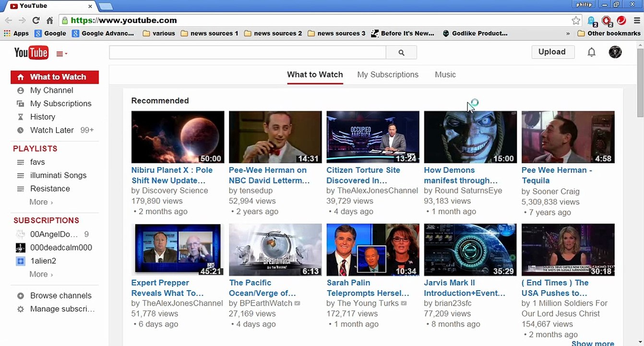Click Show more under Recommended
Image resolution: width=644 pixels, height=346 pixels.
point(593,343)
